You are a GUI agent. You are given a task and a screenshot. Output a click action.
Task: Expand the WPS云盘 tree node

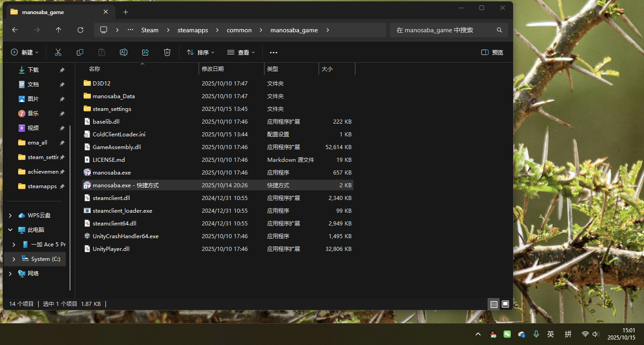pos(10,215)
